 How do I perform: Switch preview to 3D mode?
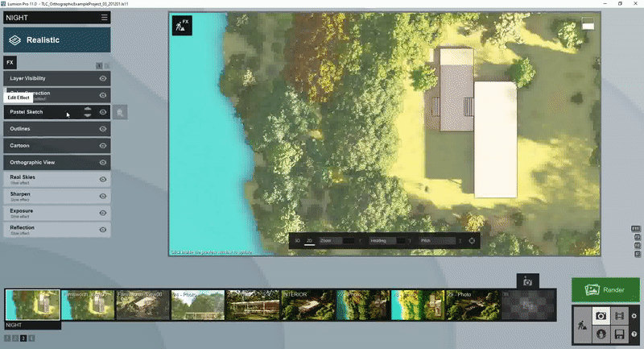(297, 241)
